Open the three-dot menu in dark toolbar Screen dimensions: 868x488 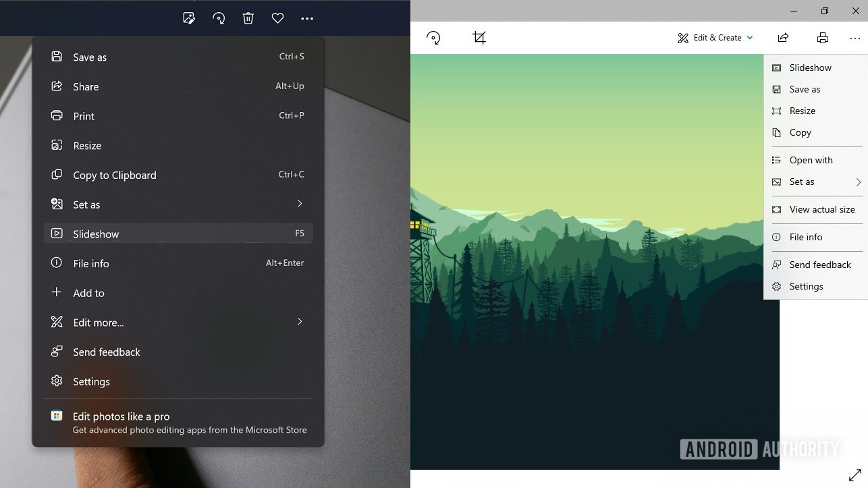[x=307, y=18]
